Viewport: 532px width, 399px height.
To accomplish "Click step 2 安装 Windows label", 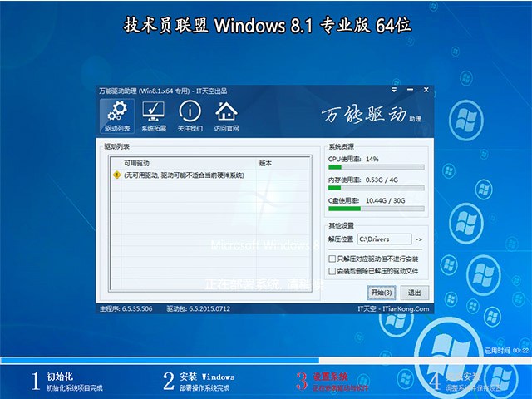I will [x=207, y=377].
